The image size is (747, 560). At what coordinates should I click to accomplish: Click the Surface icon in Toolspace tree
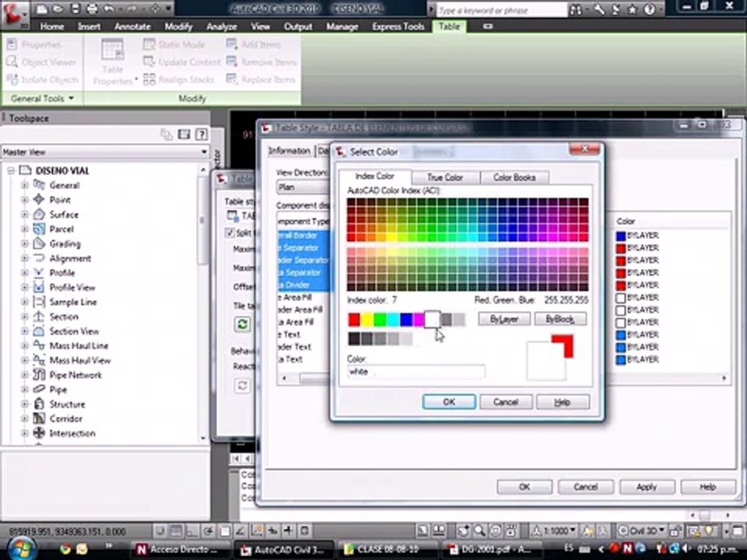coord(39,215)
